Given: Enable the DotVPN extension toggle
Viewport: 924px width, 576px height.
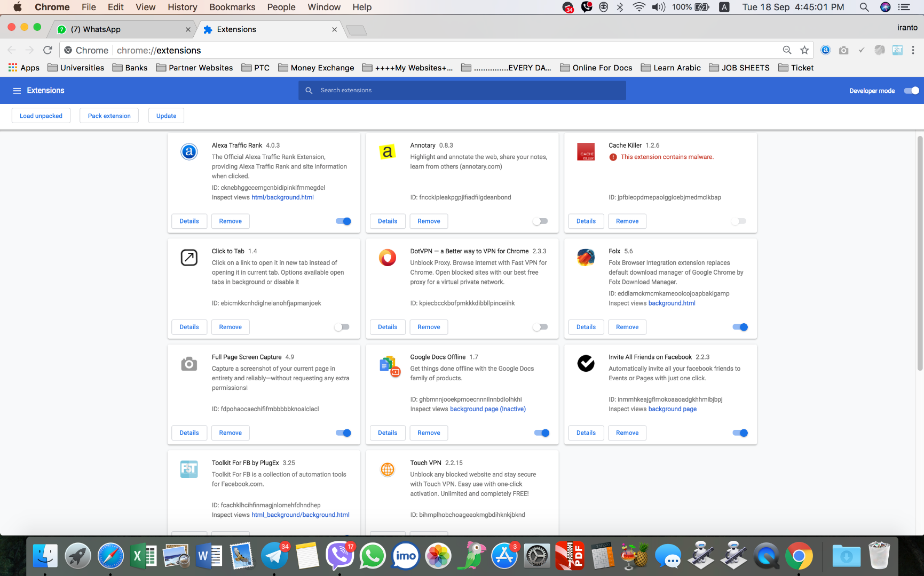Looking at the screenshot, I should tap(540, 327).
